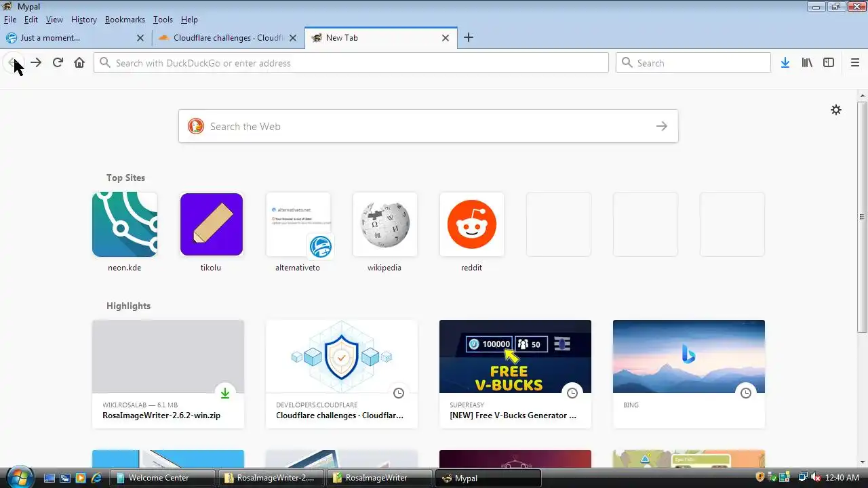This screenshot has width=868, height=488.
Task: Click the Highlights section heading
Action: click(x=128, y=306)
